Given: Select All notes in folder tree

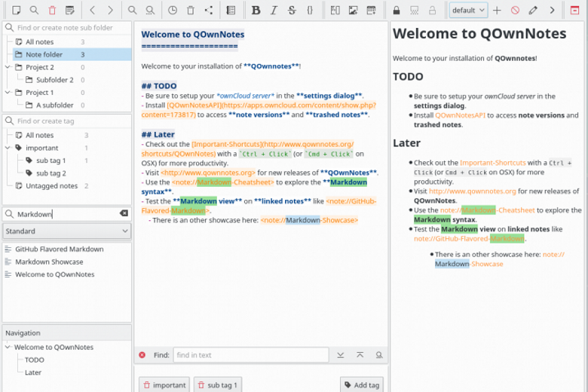Looking at the screenshot, I should tap(40, 42).
